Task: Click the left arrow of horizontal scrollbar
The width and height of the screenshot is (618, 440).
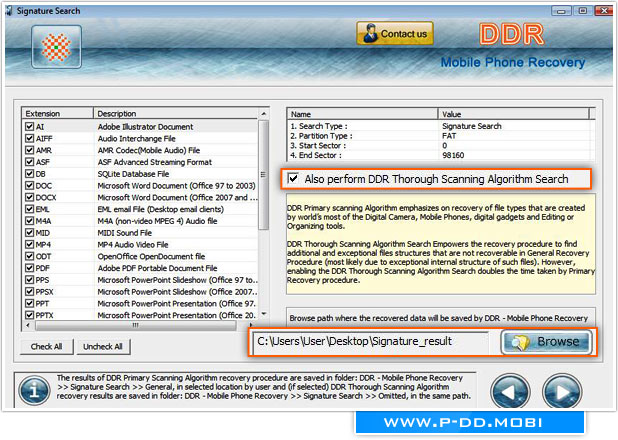Action: point(28,325)
